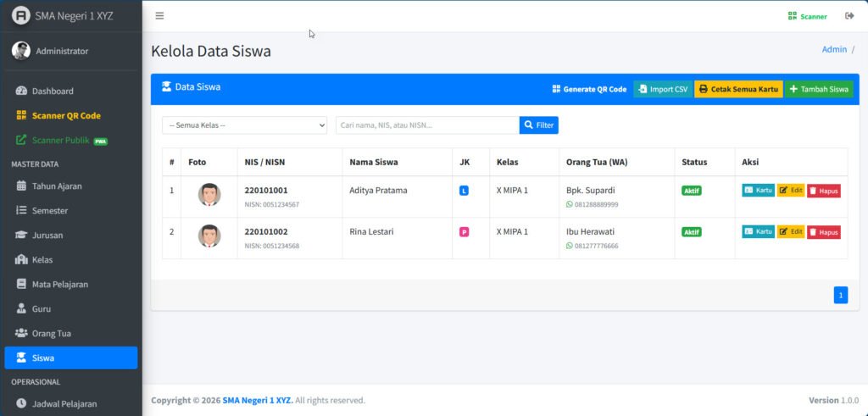The height and width of the screenshot is (416, 868).
Task: Open Kartu for Aditya Pratama
Action: (x=758, y=191)
